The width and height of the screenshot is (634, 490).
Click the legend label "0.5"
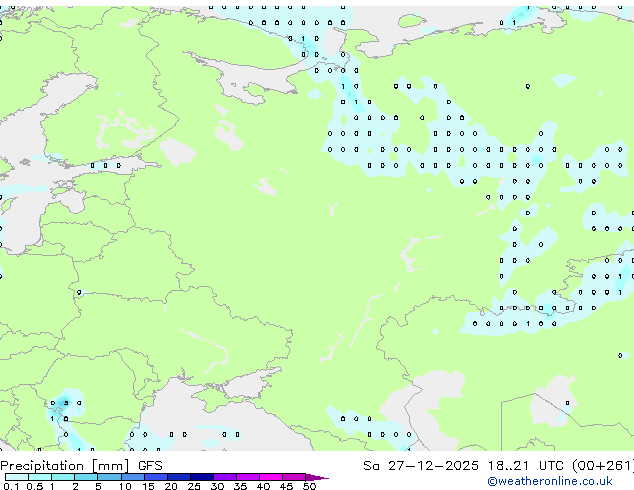(35, 486)
